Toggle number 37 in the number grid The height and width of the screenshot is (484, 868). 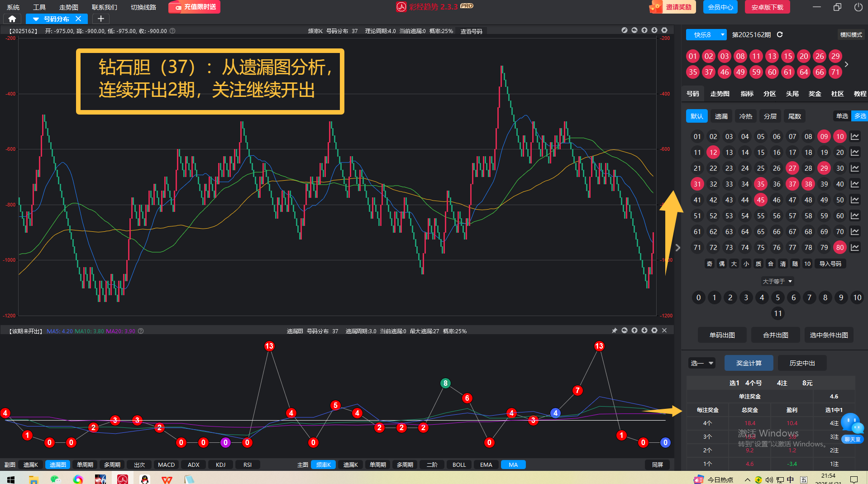click(792, 184)
